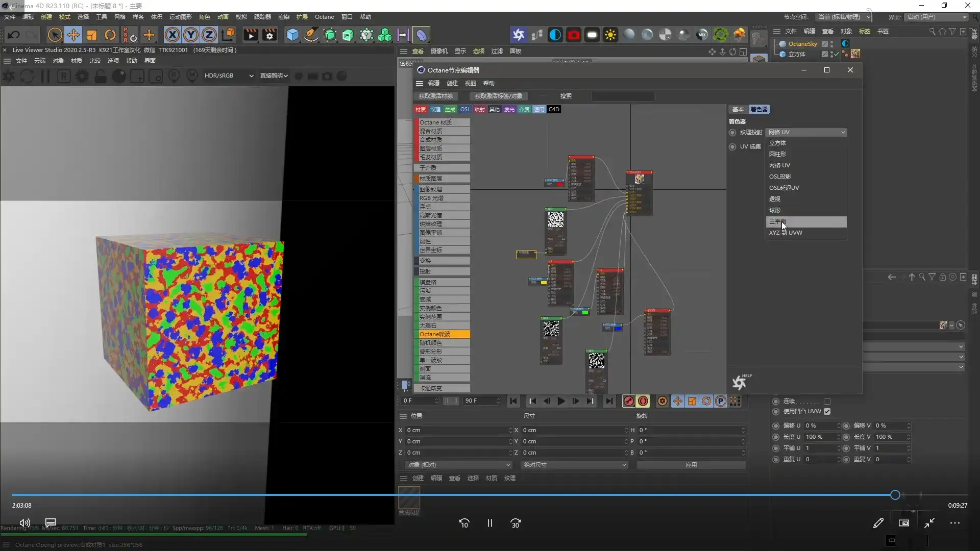Screen dimensions: 980x551
Task: Toggle X axis lock icon
Action: coord(173,35)
